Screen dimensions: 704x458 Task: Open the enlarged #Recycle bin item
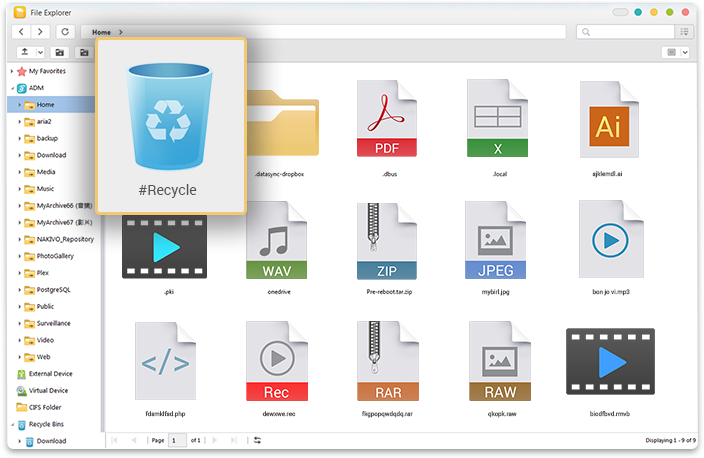point(171,126)
